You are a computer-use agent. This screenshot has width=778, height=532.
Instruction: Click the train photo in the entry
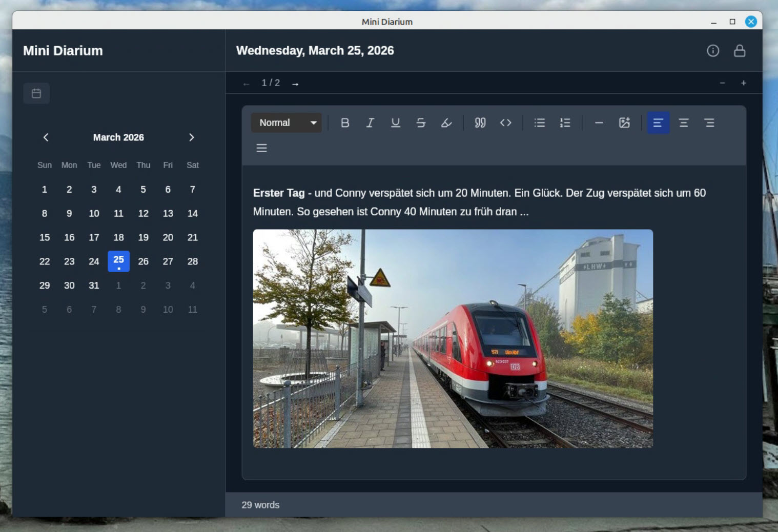(453, 338)
